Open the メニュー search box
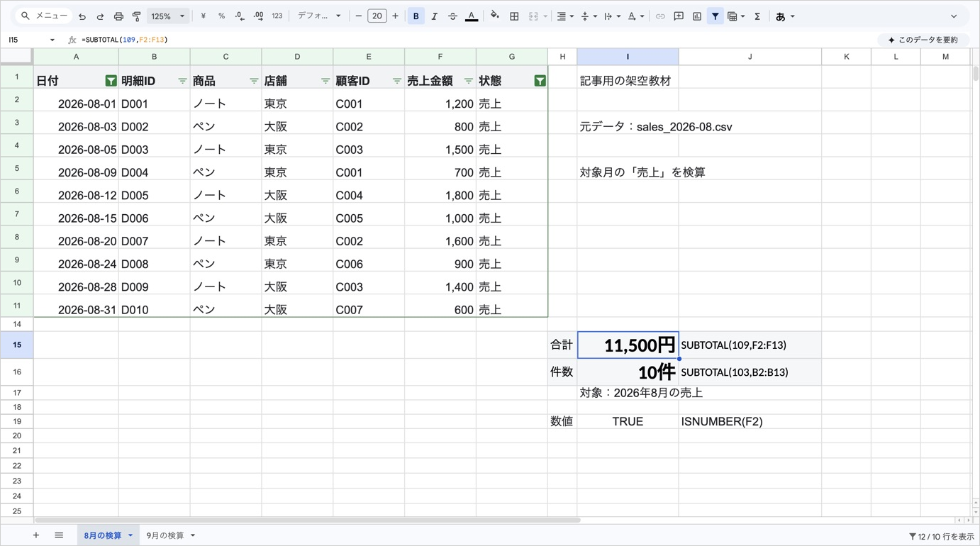 point(45,16)
